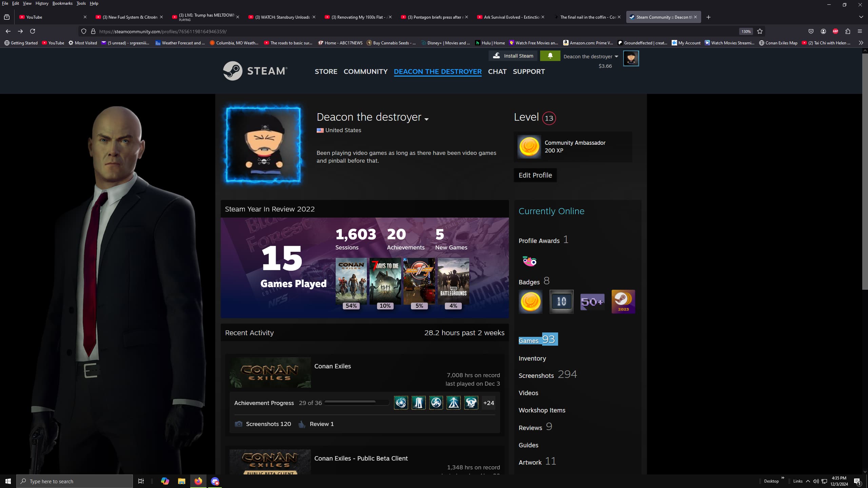The width and height of the screenshot is (868, 488).
Task: Click Conan Exiles achievement progress bar
Action: coord(356,403)
